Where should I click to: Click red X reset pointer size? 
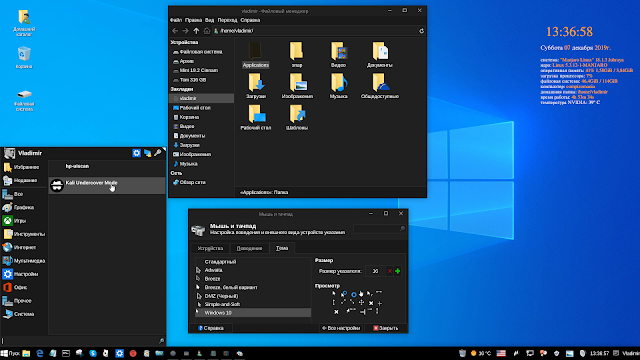click(x=390, y=271)
